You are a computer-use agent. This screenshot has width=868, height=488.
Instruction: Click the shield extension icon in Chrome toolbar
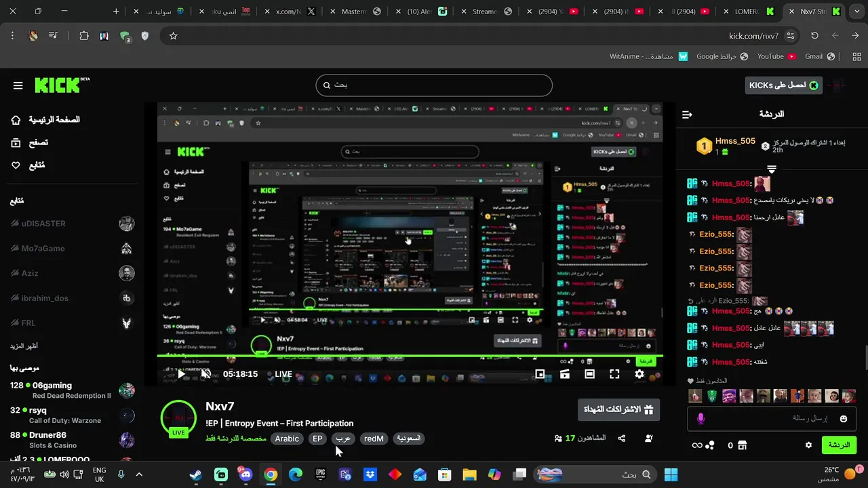(144, 36)
